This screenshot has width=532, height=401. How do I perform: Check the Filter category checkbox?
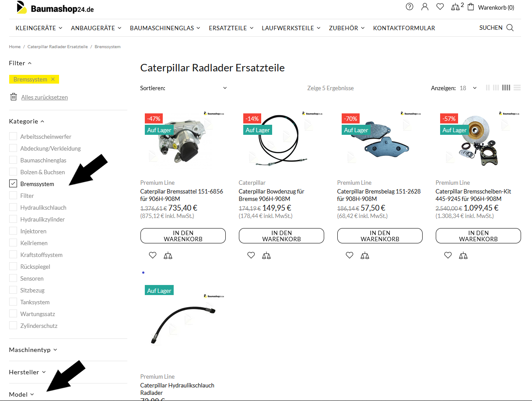coord(13,195)
